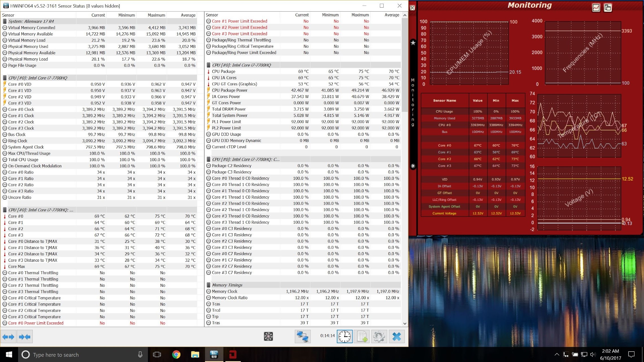Click the left pane Current column header
644x362 pixels.
[91, 15]
